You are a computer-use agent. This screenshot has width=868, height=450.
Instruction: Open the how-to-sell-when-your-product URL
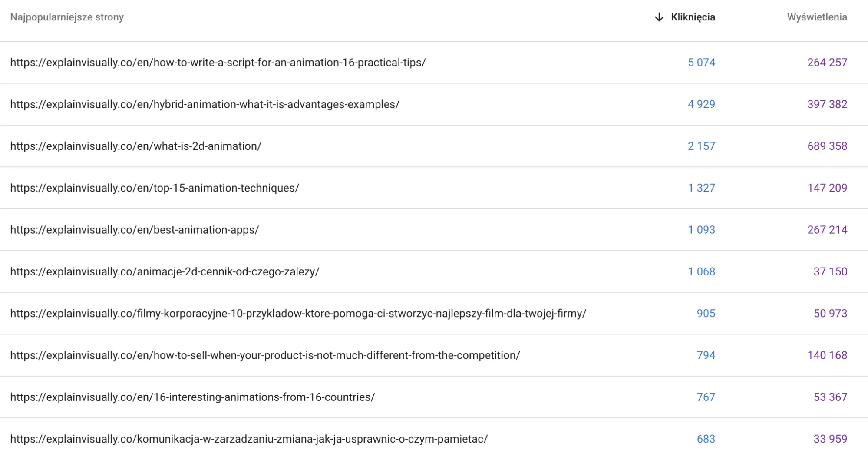click(265, 355)
